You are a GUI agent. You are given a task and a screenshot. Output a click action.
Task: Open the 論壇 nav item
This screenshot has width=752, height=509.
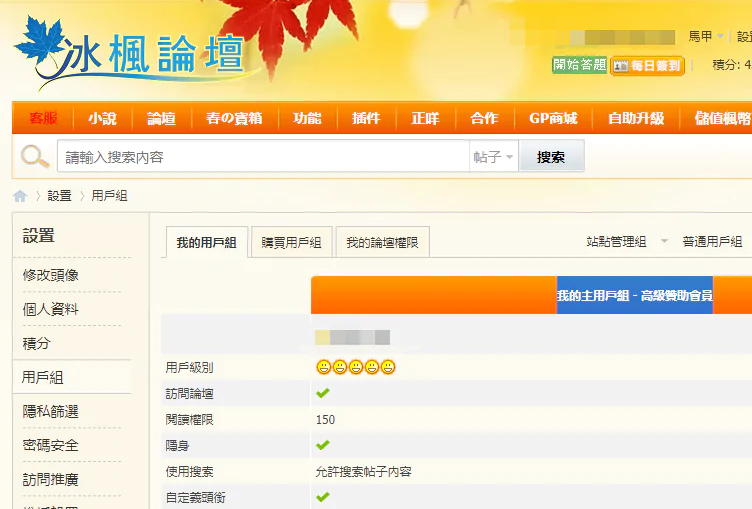point(161,118)
